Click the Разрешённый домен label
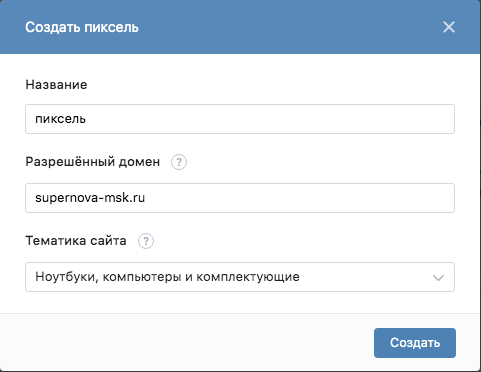 pos(93,162)
